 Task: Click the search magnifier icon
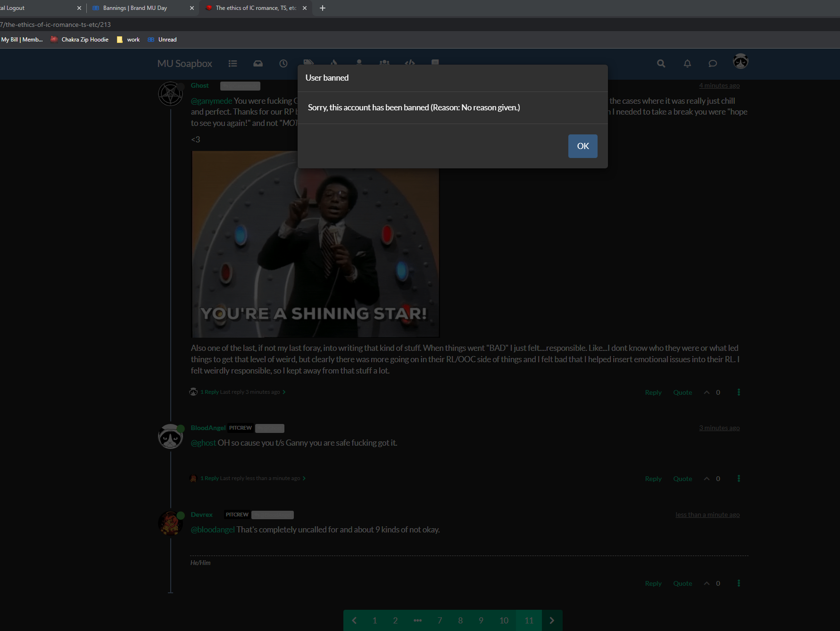tap(661, 64)
